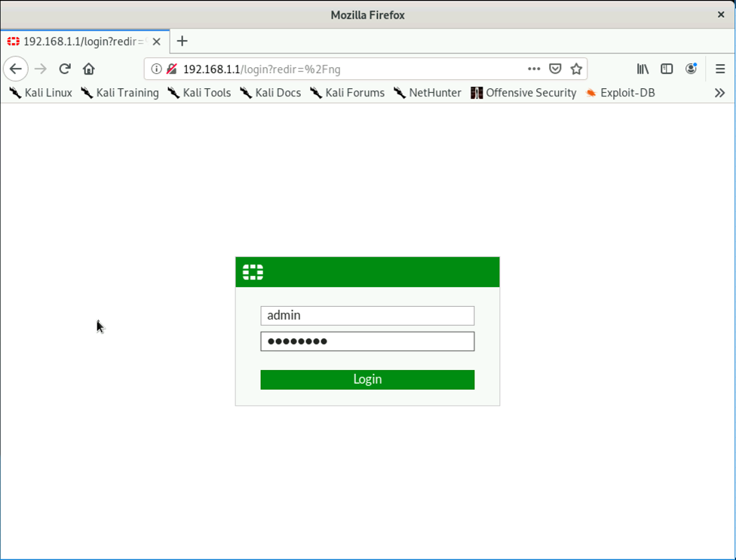Bookmark this page with the star
Screen dimensions: 736x560
click(576, 69)
